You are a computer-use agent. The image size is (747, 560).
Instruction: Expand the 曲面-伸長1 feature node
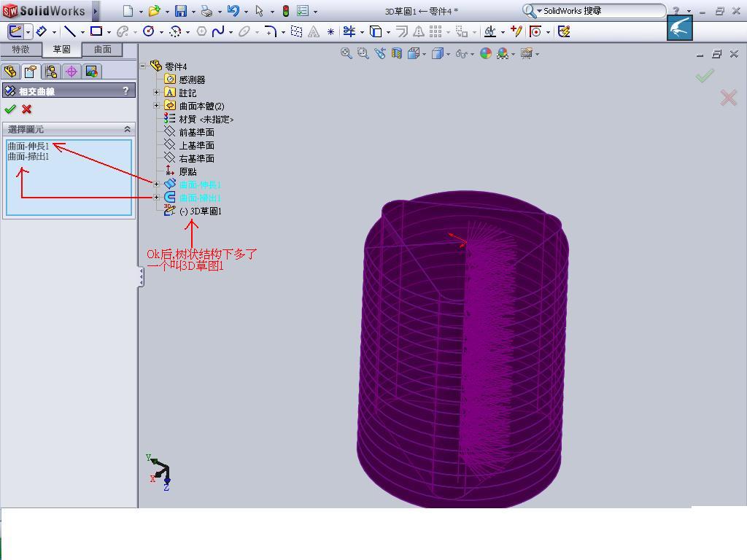click(x=156, y=184)
